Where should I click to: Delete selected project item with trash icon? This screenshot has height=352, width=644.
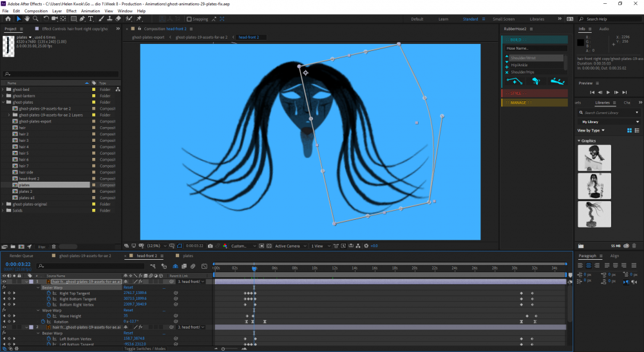pyautogui.click(x=54, y=247)
